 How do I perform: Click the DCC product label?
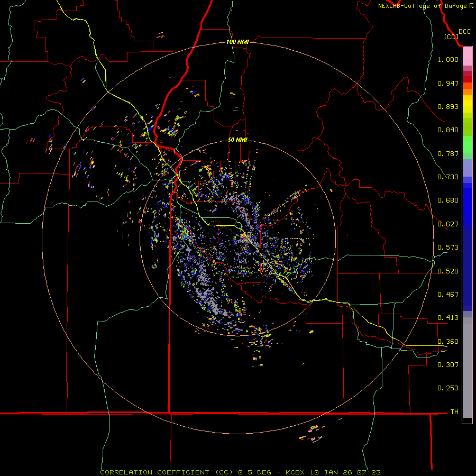464,32
